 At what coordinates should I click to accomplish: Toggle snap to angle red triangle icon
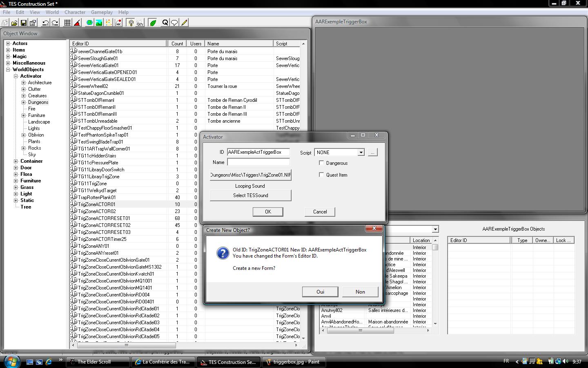point(77,23)
